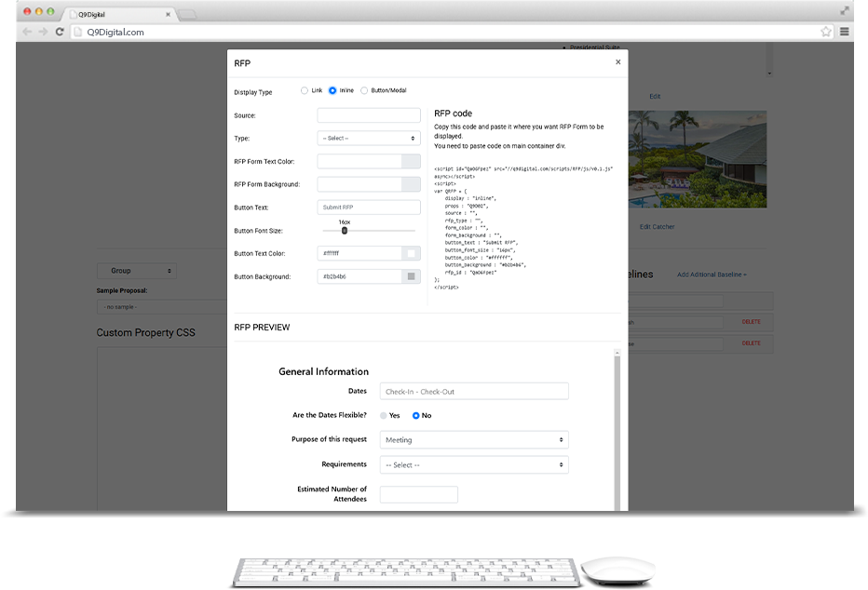Click the Custom Property CSS text area
The image size is (868, 590).
[162, 429]
